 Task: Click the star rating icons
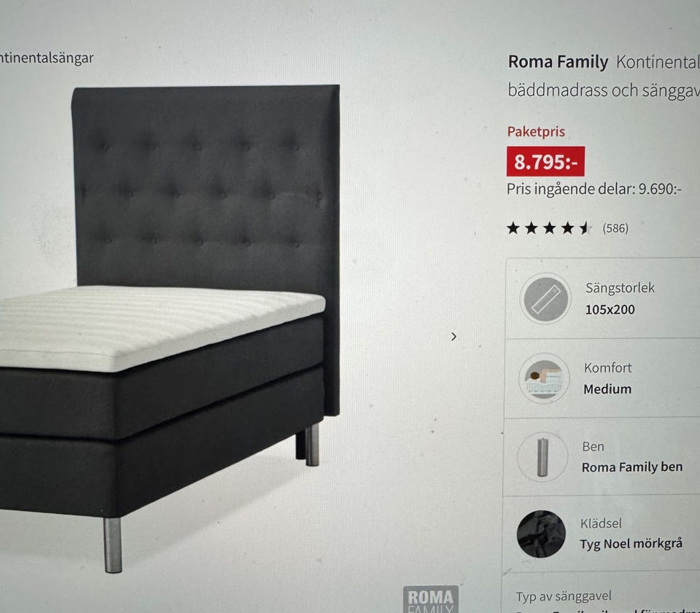[x=548, y=228]
